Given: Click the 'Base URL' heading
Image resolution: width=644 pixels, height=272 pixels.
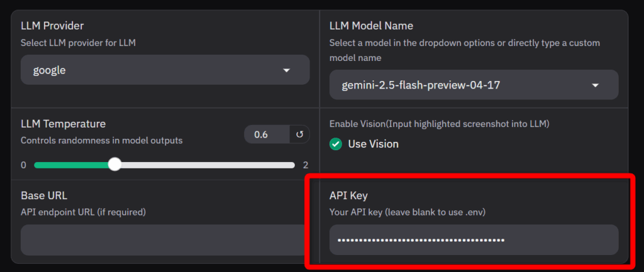Looking at the screenshot, I should pos(43,195).
